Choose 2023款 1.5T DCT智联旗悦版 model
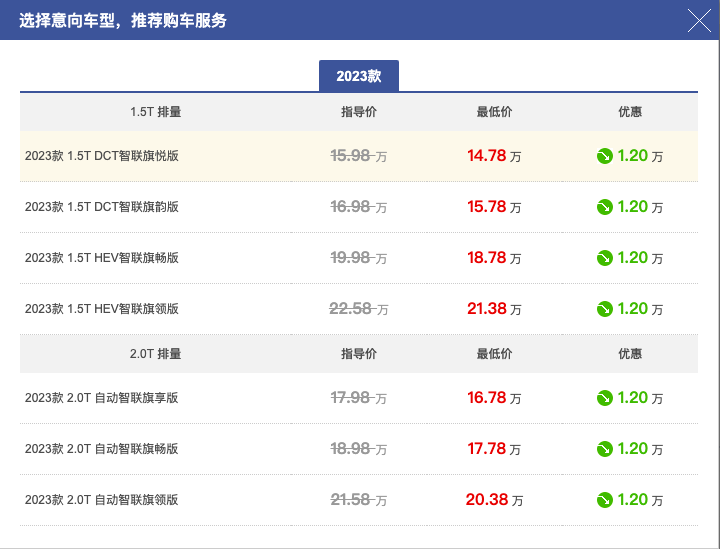The height and width of the screenshot is (549, 720). (x=359, y=156)
